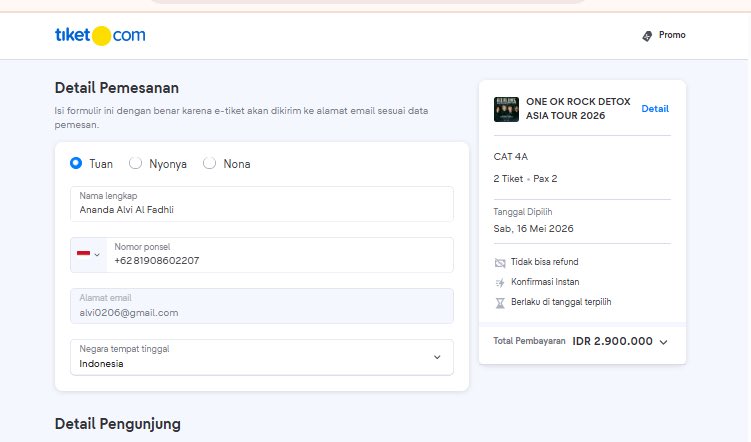The image size is (751, 442).
Task: Click the Konfirmasi Instan lightning icon
Action: pyautogui.click(x=500, y=283)
